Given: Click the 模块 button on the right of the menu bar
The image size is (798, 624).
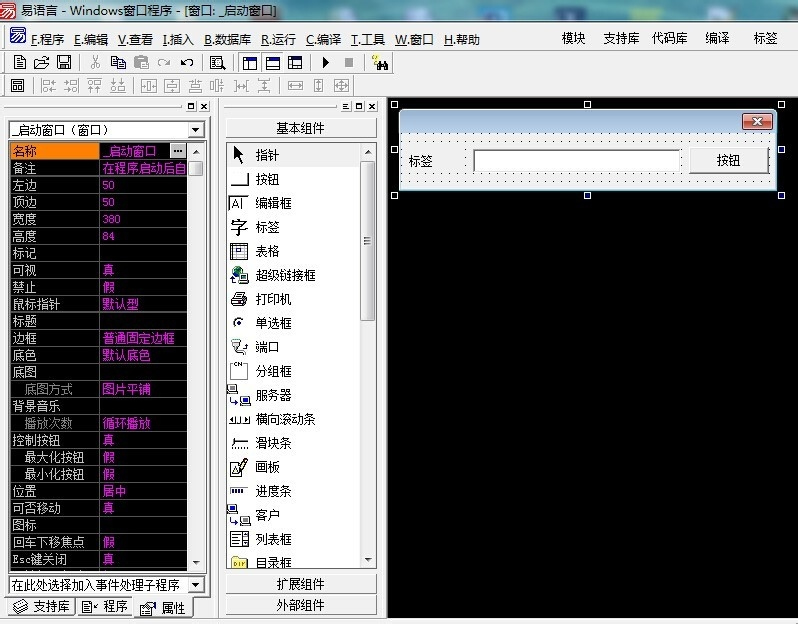Looking at the screenshot, I should (573, 38).
